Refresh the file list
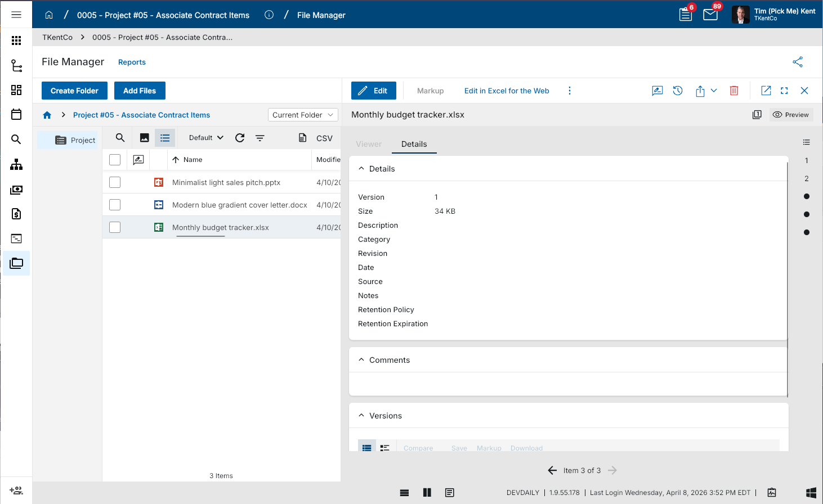823x504 pixels. [x=240, y=138]
